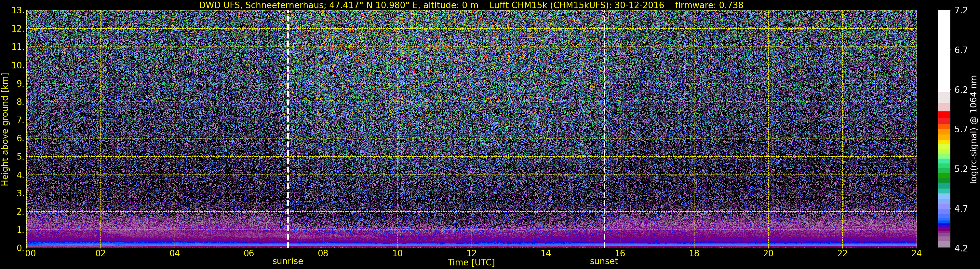Image resolution: width=980 pixels, height=269 pixels.
Task: Click the "7.2" colorbar tick label
Action: (961, 11)
